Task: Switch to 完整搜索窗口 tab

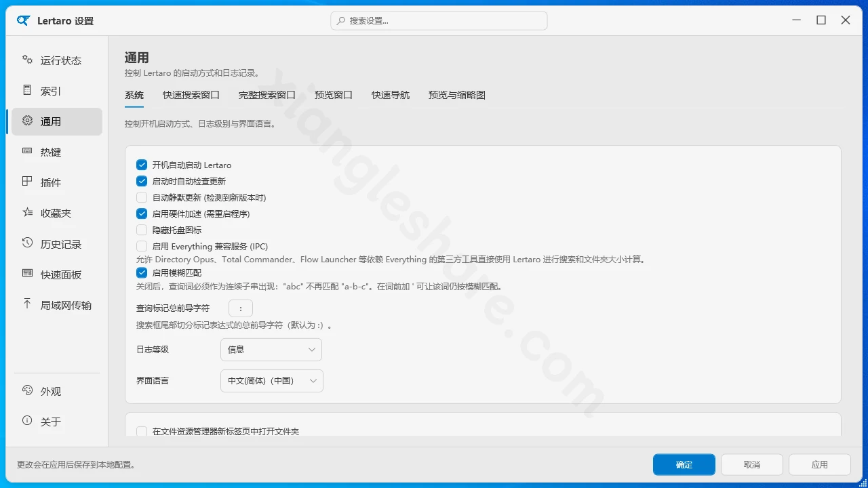Action: point(267,95)
